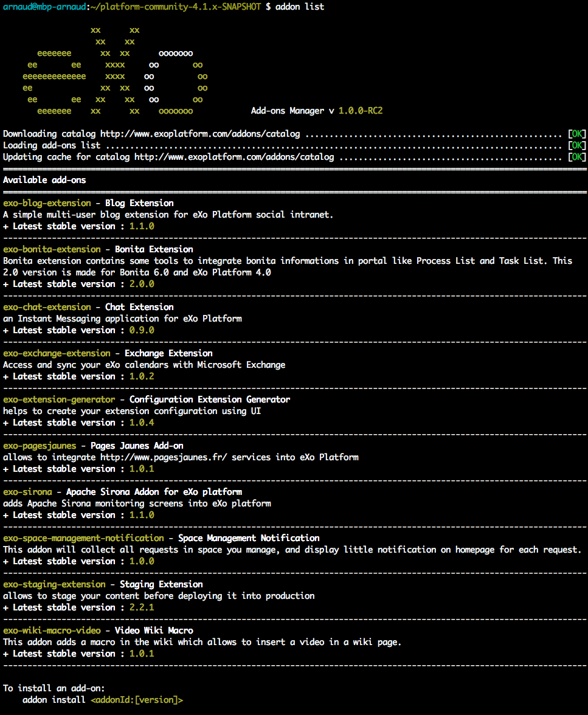Screen dimensions: 588x715
Task: Click the generator version 1.0.4
Action: [x=142, y=423]
